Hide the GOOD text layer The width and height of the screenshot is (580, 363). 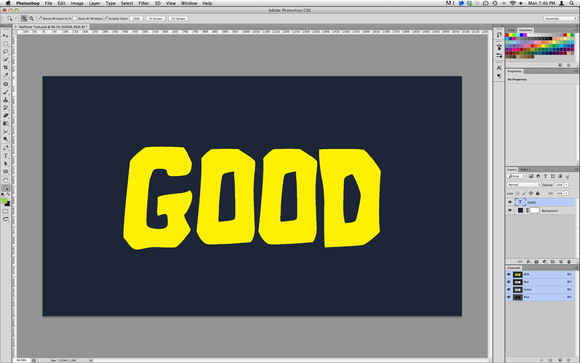[510, 202]
